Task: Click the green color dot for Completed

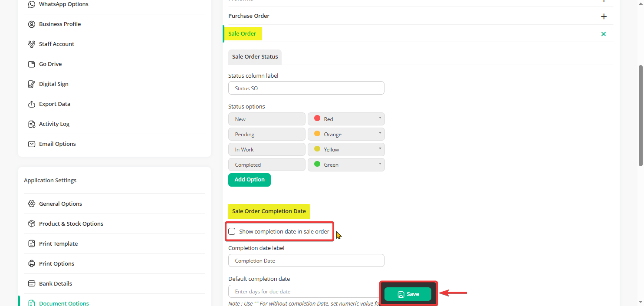Action: tap(317, 164)
